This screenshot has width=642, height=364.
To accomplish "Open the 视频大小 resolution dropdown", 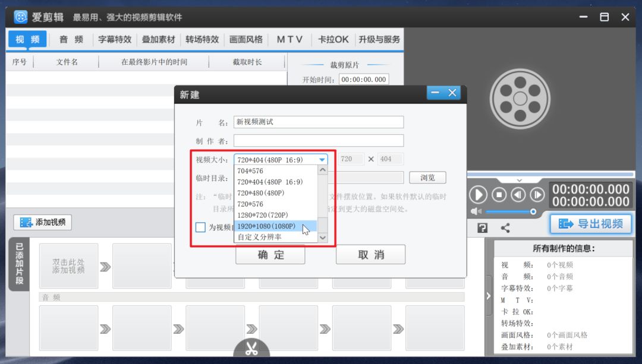I will [x=322, y=159].
